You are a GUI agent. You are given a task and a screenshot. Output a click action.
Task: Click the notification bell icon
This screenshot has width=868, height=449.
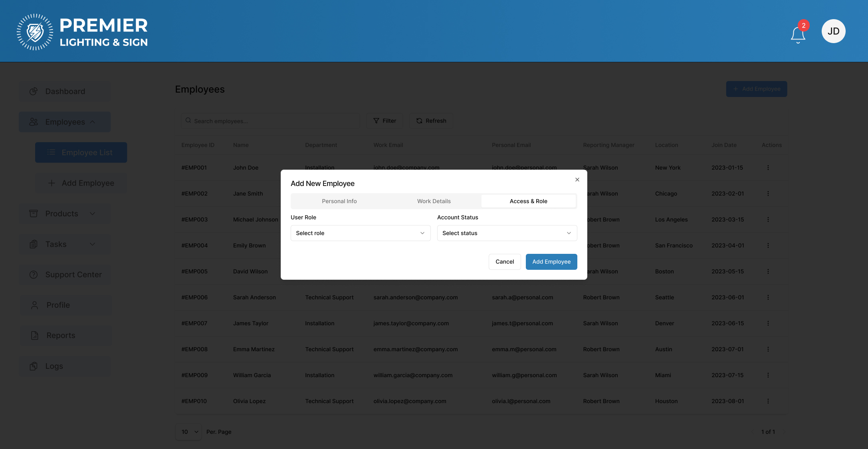tap(798, 35)
